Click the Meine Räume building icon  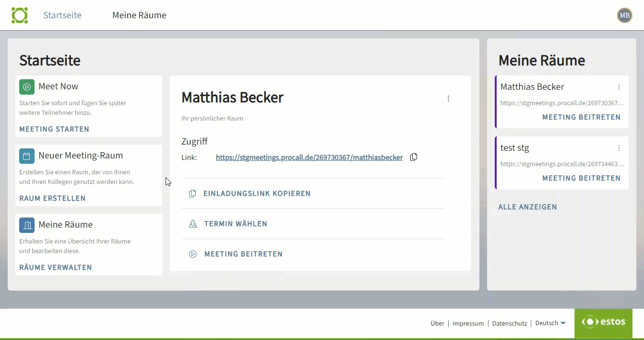[27, 225]
